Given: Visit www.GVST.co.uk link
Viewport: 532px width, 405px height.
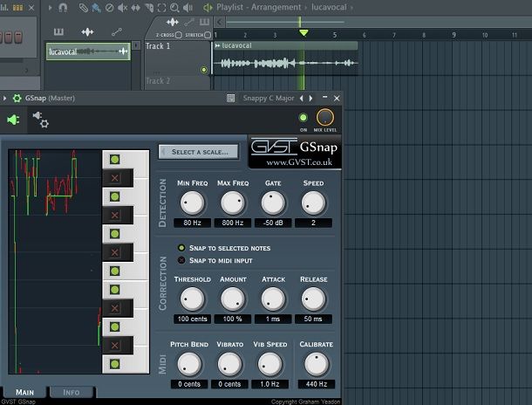Looking at the screenshot, I should 299,162.
